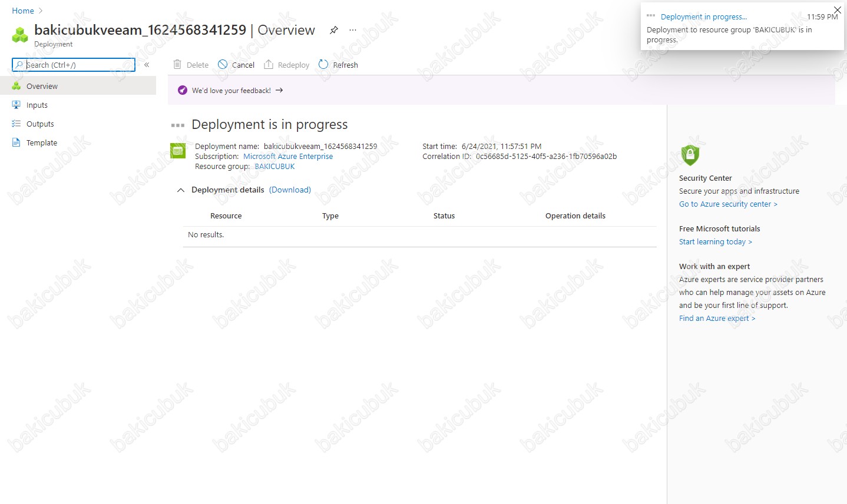Download the deployment details

tap(290, 190)
